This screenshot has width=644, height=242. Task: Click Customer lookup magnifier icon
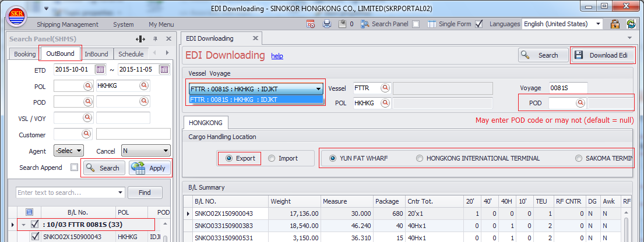coord(87,134)
